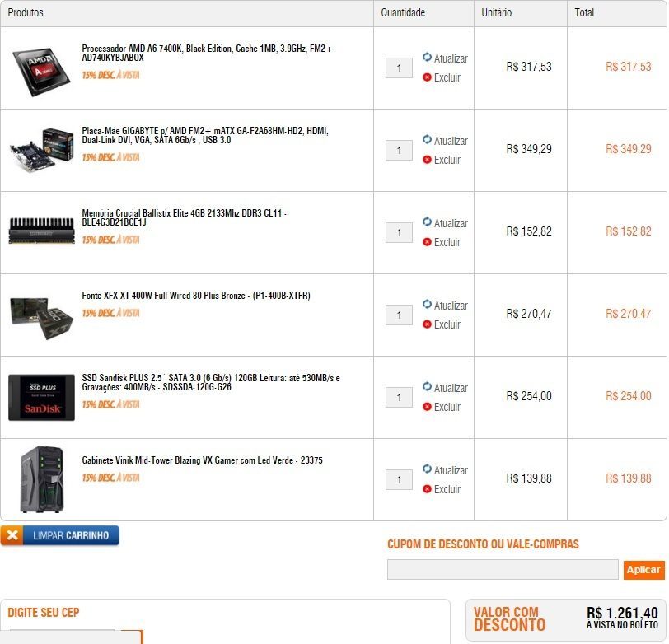
Task: Select quantity box for Crucial Ballistix memory
Action: pyautogui.click(x=399, y=232)
